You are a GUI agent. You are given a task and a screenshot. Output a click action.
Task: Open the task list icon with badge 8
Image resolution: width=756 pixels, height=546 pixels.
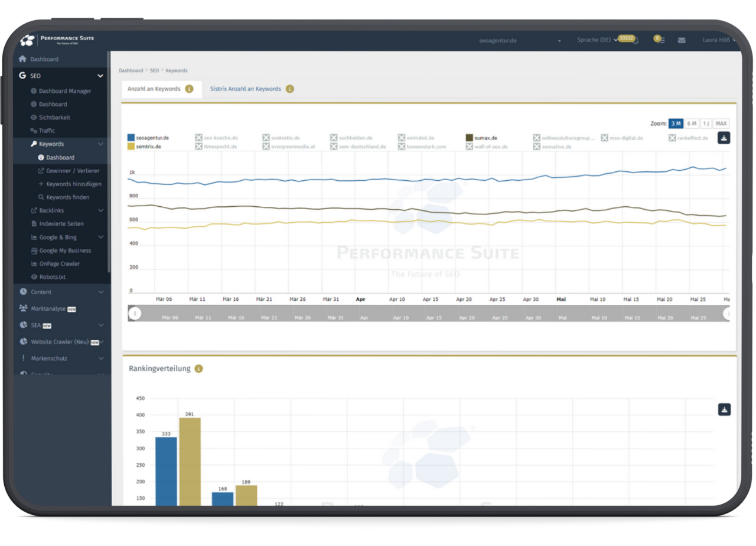pyautogui.click(x=660, y=40)
